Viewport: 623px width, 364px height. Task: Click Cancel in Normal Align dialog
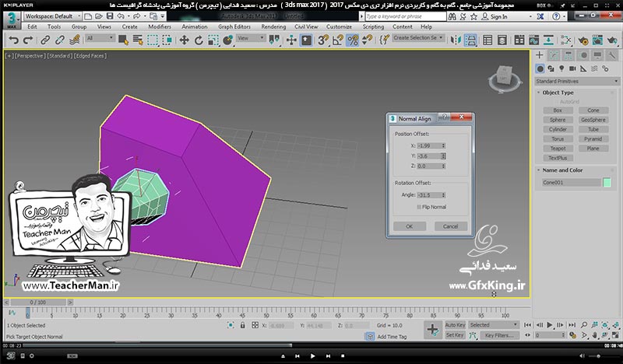pyautogui.click(x=450, y=226)
